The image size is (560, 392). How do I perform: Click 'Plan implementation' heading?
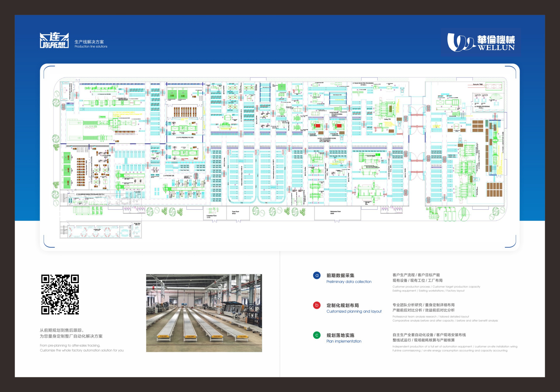pos(344,341)
